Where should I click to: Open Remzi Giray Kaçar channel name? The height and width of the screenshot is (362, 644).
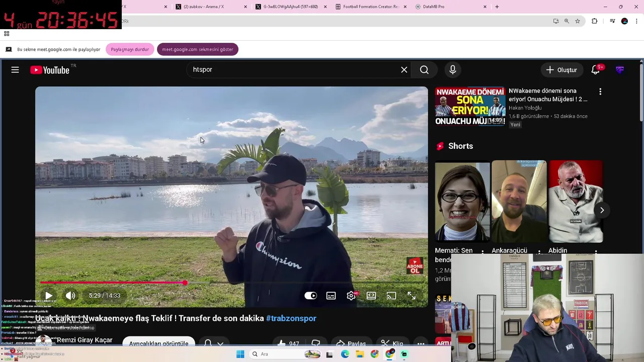(85, 340)
